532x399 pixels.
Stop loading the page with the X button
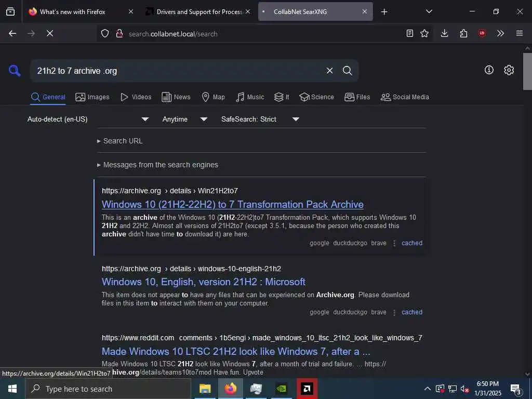click(50, 33)
